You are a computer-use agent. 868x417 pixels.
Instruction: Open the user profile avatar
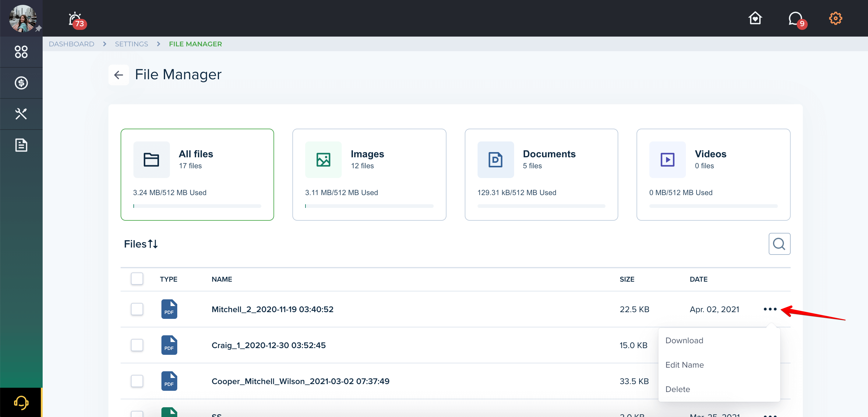click(x=23, y=18)
